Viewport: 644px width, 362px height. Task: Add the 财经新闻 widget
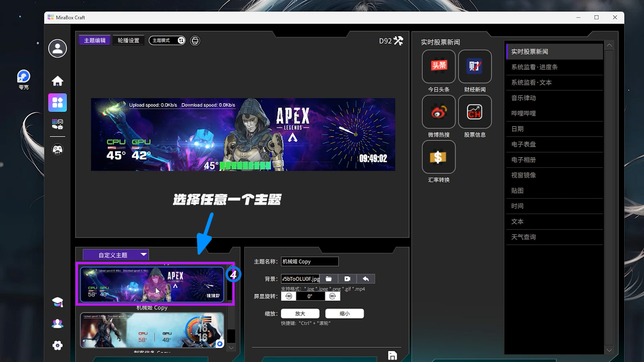click(x=475, y=66)
